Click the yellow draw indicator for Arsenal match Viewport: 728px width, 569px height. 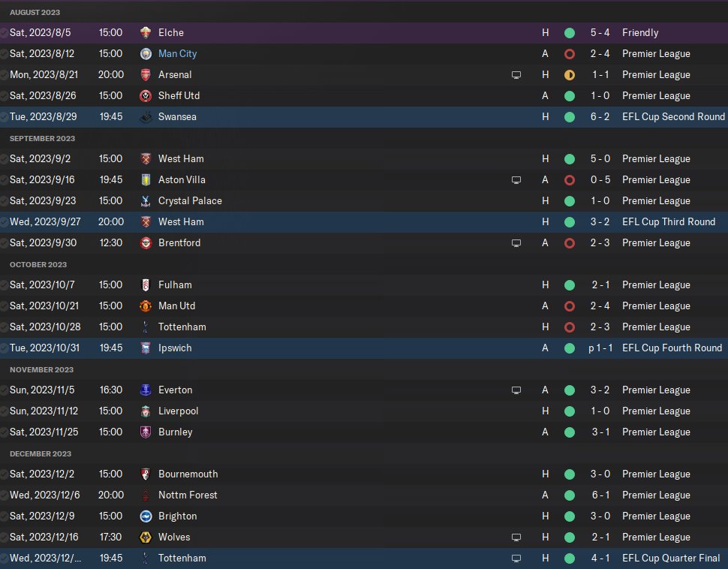click(570, 75)
